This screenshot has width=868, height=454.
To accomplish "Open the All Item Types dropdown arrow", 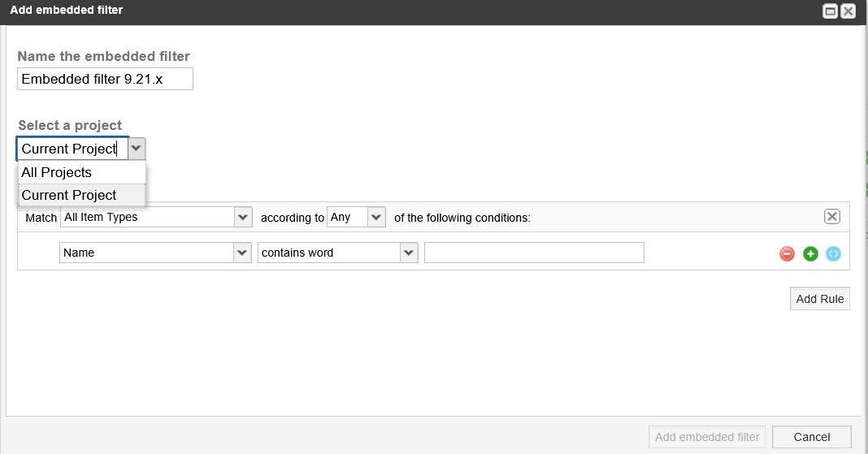I will 242,218.
